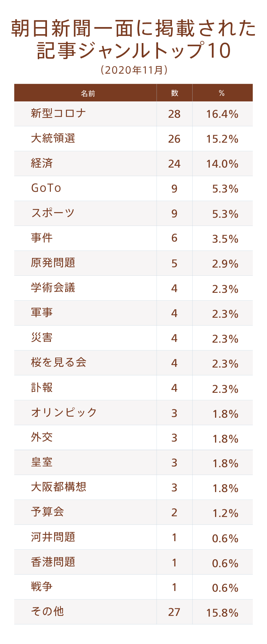Select the オリンピック row label

(64, 412)
